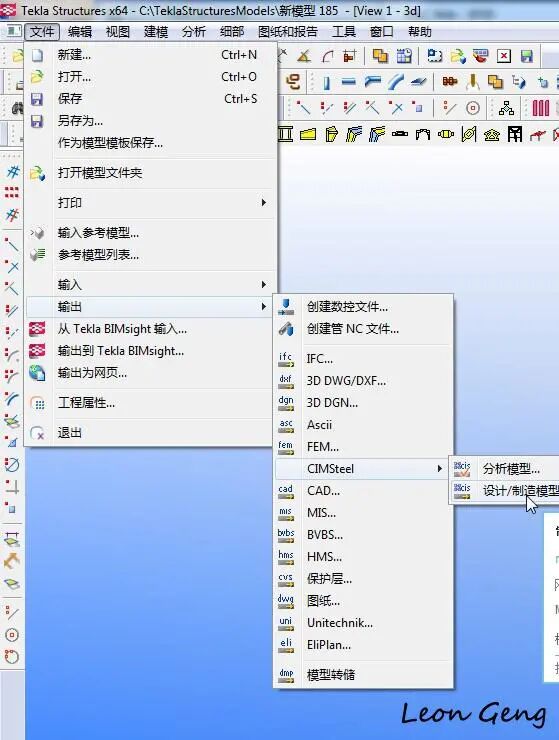Choose 另存为... from the file menu
This screenshot has height=740, width=559.
click(x=80, y=121)
